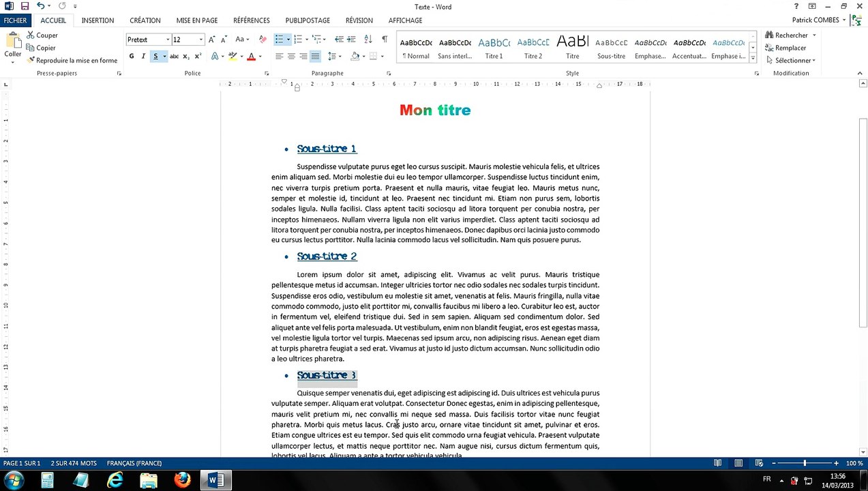
Task: Open Sélectionner dropdown
Action: pyautogui.click(x=790, y=61)
